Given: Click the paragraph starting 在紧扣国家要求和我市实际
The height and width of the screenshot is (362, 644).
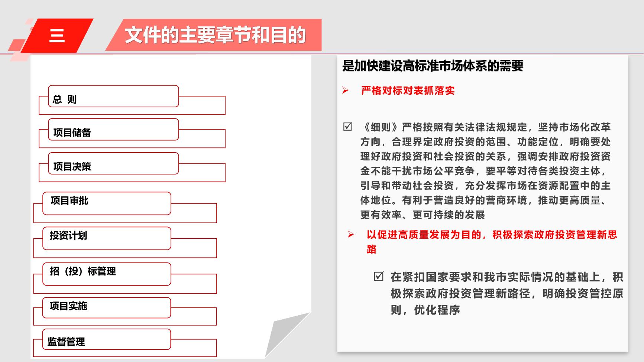Looking at the screenshot, I should pos(507,293).
